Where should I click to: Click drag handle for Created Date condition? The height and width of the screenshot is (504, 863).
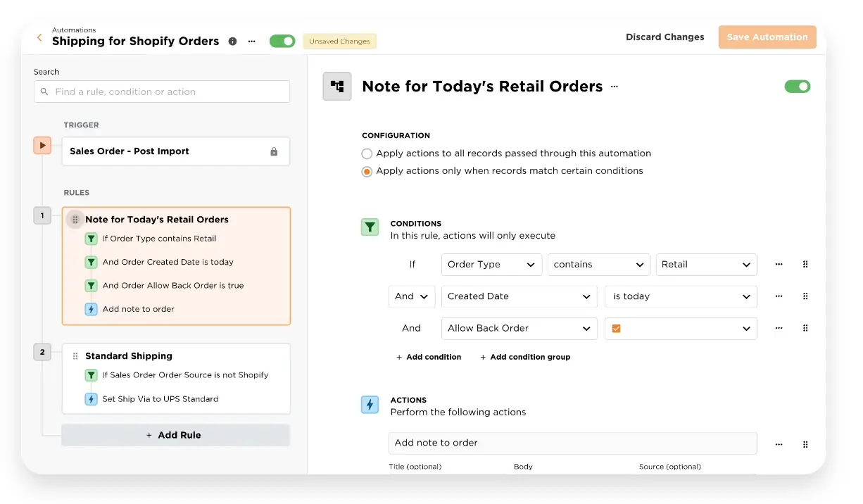click(805, 296)
